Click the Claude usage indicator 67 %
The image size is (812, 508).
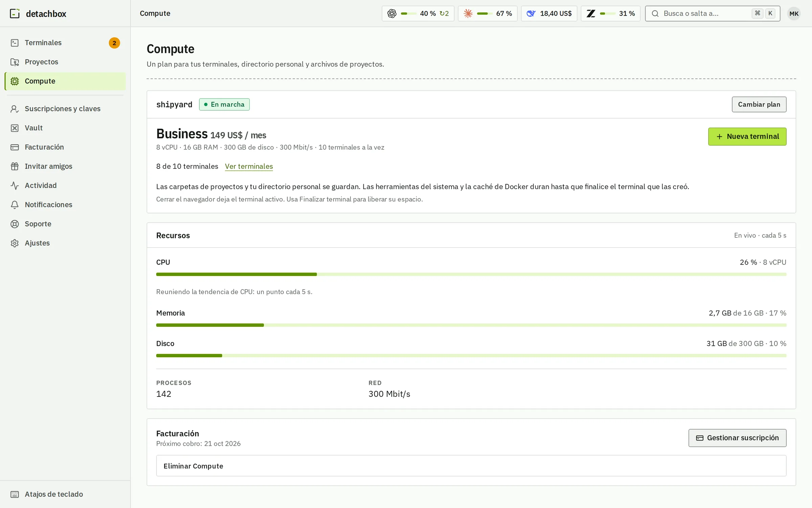488,14
